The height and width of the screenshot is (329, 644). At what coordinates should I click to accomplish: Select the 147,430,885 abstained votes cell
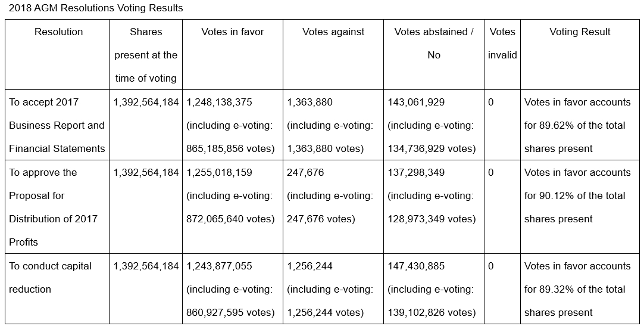click(x=416, y=266)
